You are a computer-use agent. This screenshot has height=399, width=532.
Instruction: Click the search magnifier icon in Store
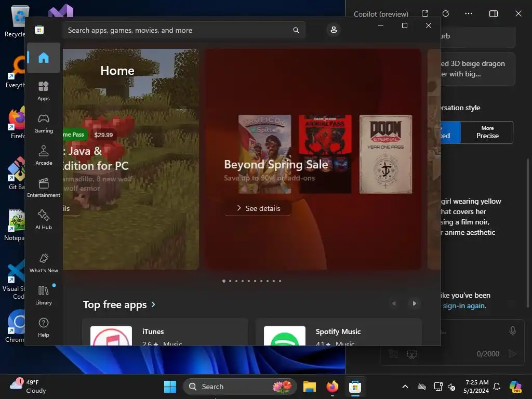coord(296,30)
